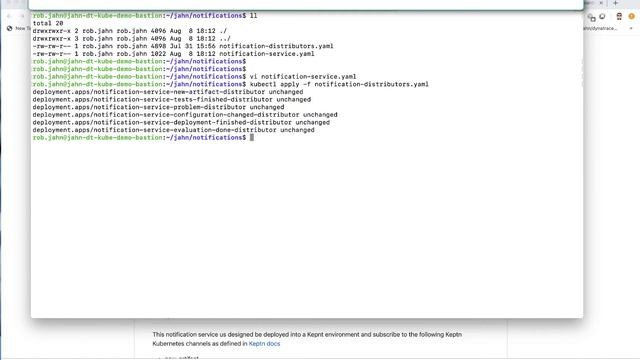Click the 'This notification service' paragraph in browser page

pos(307,339)
